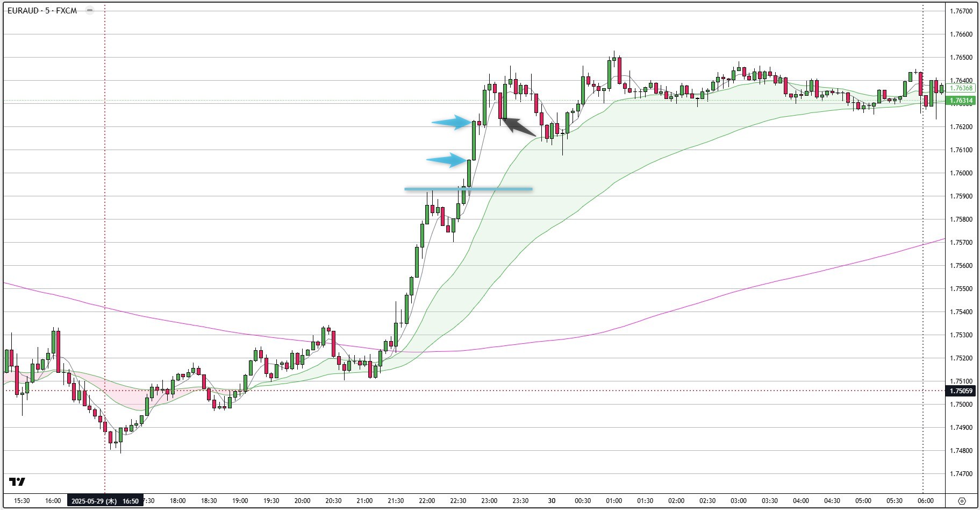Click the 1.75600 price scale label
This screenshot has height=510, width=980.
(x=961, y=266)
